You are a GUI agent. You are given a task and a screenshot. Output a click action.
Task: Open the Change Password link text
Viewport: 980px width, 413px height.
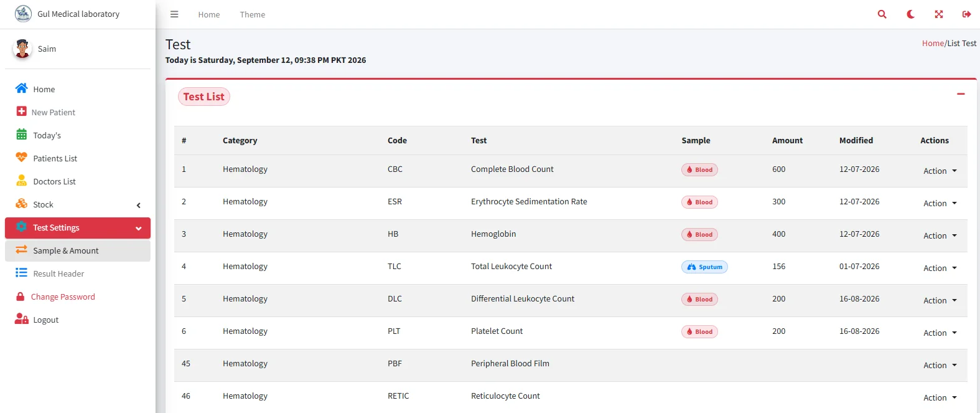pos(63,297)
